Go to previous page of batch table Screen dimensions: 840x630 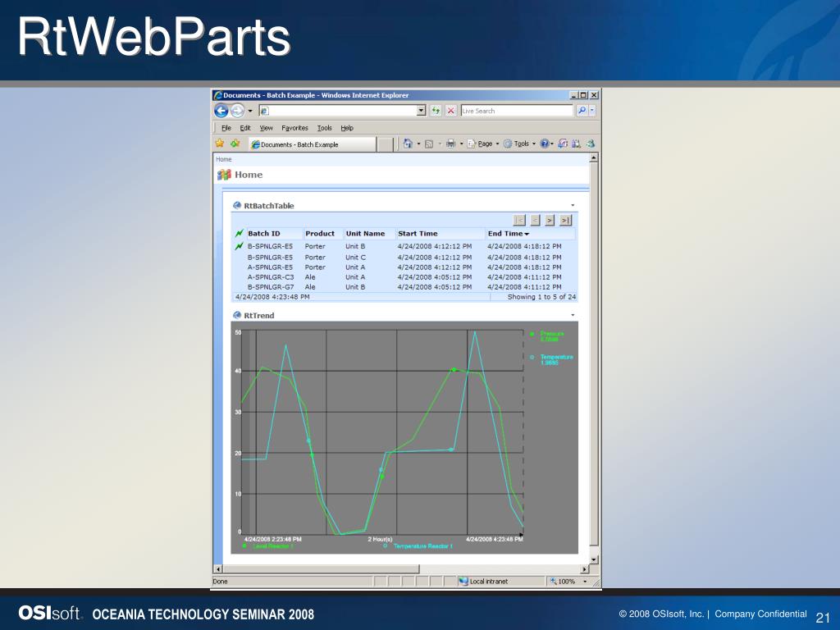535,220
